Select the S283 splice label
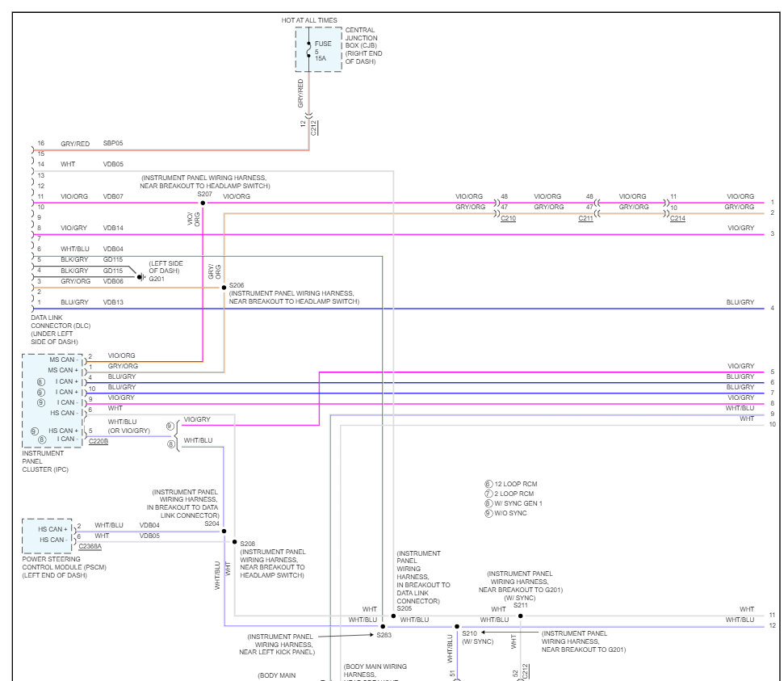784x681 pixels. pyautogui.click(x=384, y=635)
